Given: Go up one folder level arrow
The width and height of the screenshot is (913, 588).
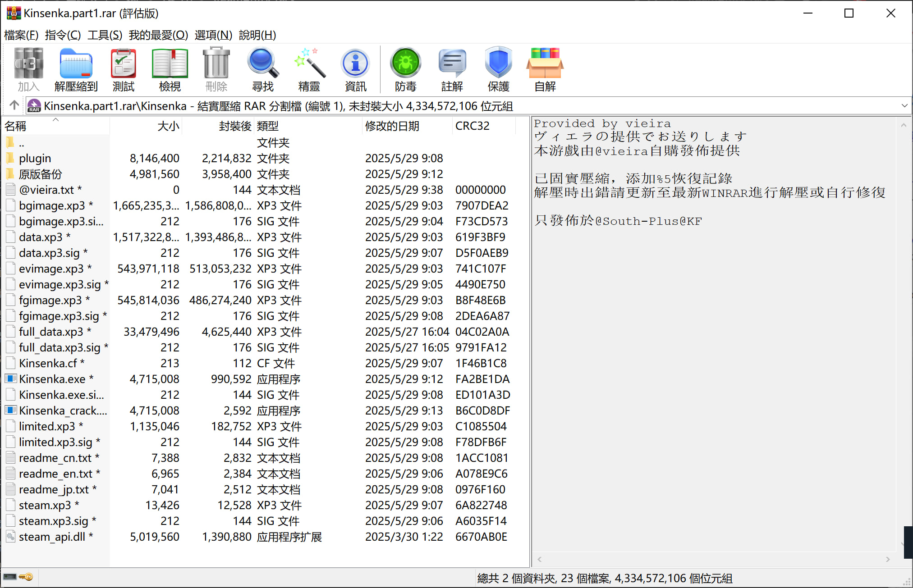Looking at the screenshot, I should 14,105.
